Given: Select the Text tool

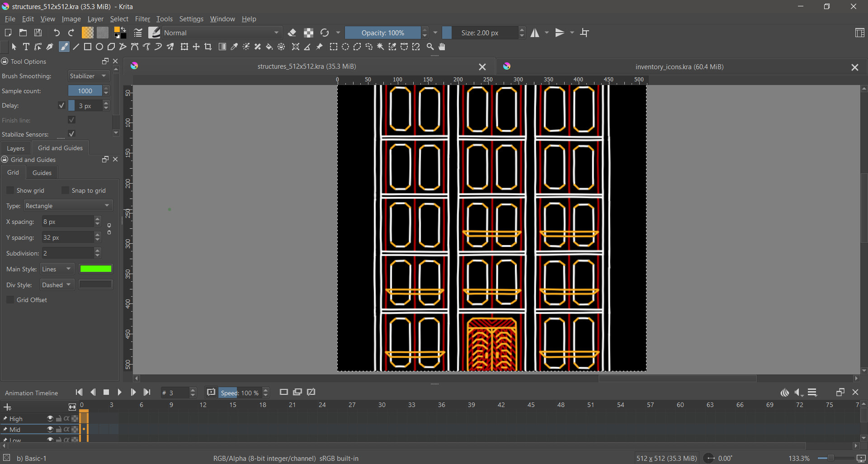Looking at the screenshot, I should click(26, 47).
